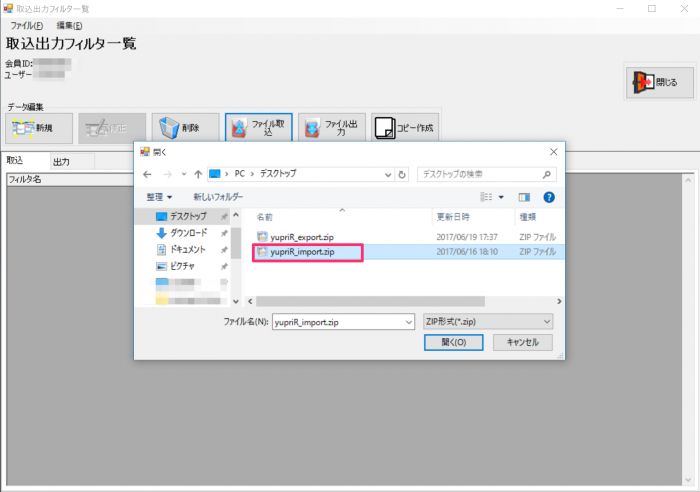Click the コピー作成 (Create Copy) button
This screenshot has width=700, height=492.
click(405, 127)
